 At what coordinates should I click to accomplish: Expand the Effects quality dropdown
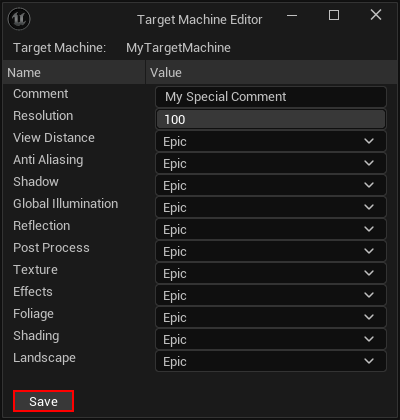tap(271, 295)
